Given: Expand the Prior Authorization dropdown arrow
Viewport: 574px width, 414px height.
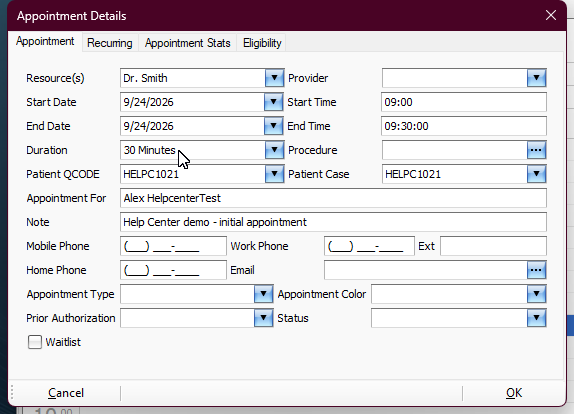Looking at the screenshot, I should (x=263, y=318).
